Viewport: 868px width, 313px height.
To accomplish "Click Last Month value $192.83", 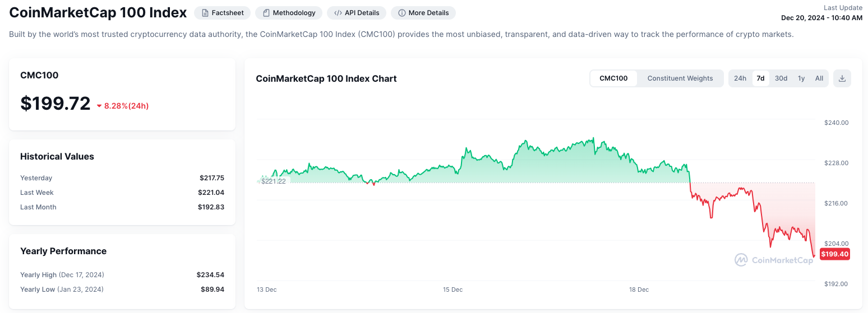I will (x=211, y=207).
